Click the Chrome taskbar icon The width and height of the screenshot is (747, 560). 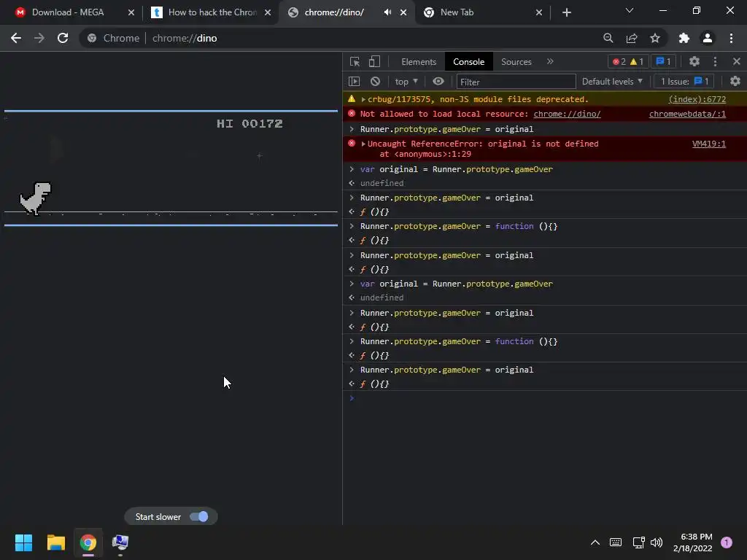coord(88,542)
